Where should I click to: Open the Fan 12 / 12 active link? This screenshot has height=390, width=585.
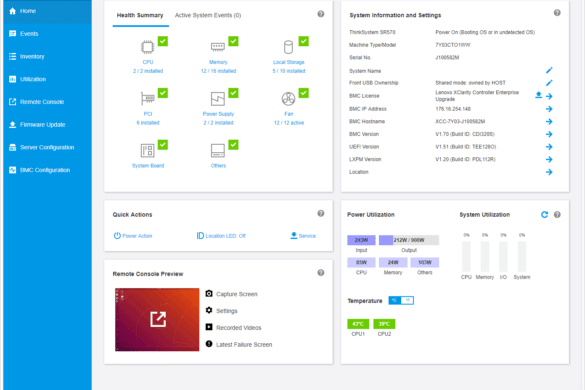[x=289, y=123]
